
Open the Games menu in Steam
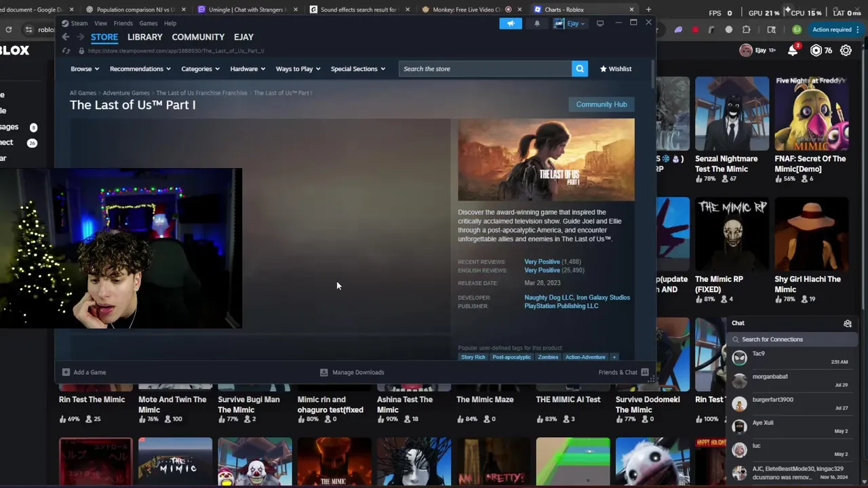coord(148,23)
